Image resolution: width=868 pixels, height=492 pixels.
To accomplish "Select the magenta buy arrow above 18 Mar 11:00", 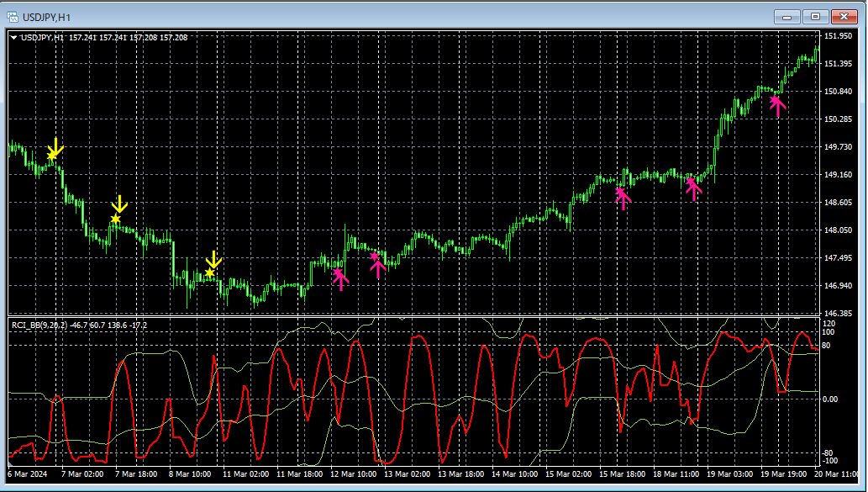I will [693, 188].
